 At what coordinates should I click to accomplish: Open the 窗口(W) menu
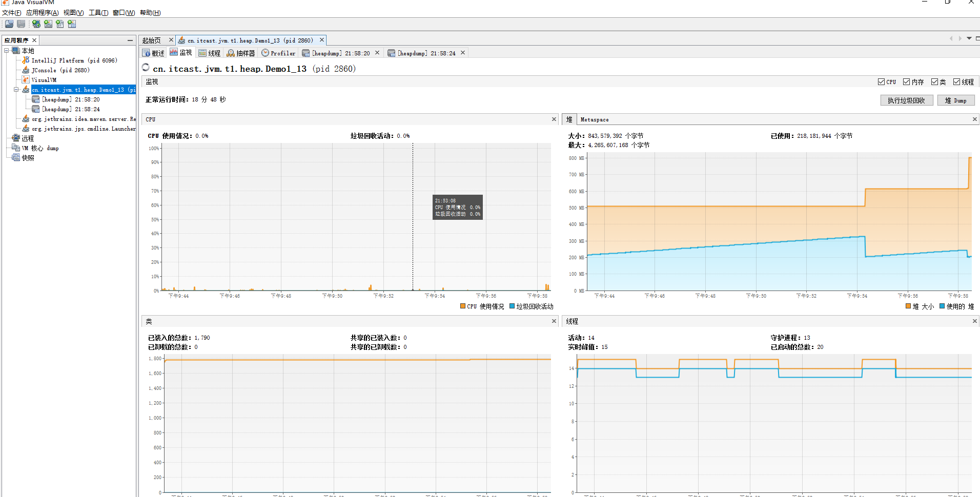click(124, 13)
